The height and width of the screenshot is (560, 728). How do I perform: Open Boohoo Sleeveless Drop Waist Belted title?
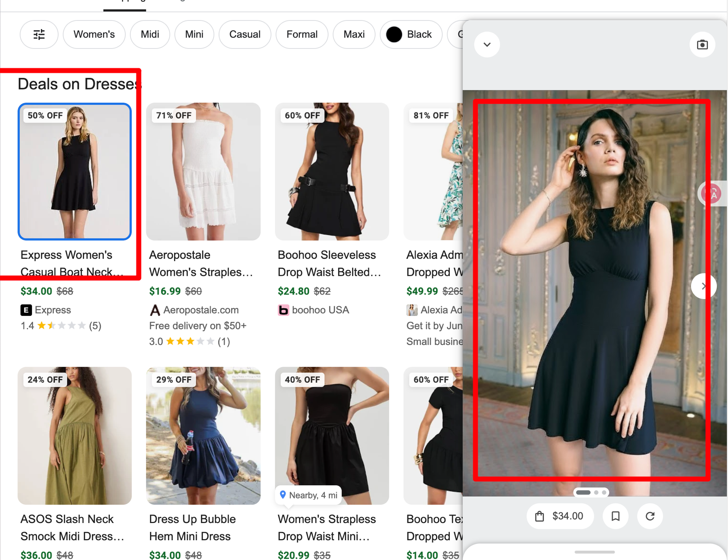click(329, 264)
